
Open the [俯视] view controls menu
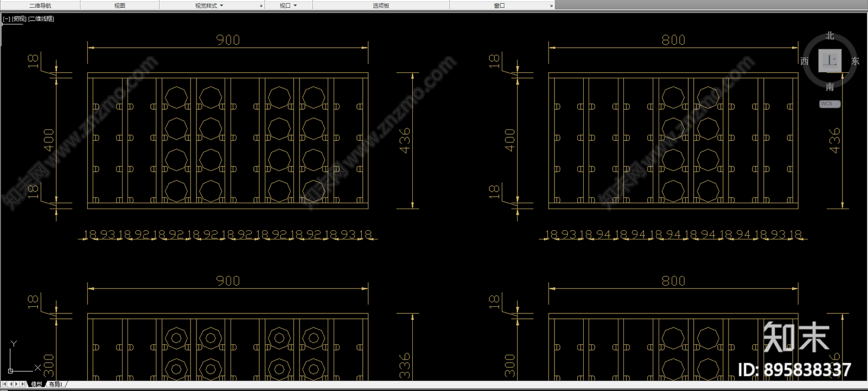pyautogui.click(x=20, y=18)
